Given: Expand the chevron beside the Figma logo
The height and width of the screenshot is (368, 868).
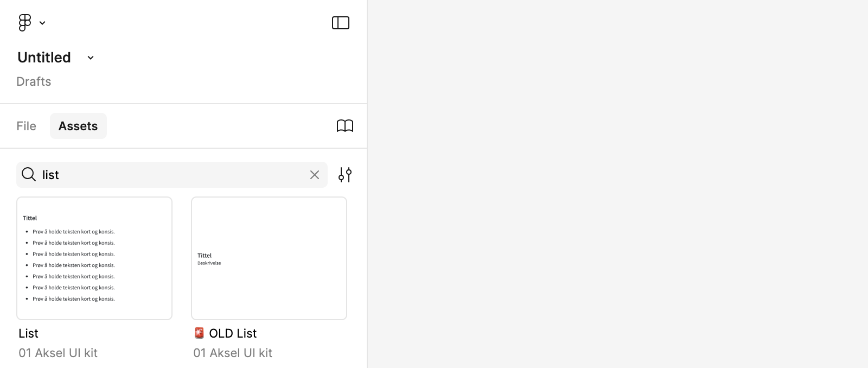Looking at the screenshot, I should 42,23.
